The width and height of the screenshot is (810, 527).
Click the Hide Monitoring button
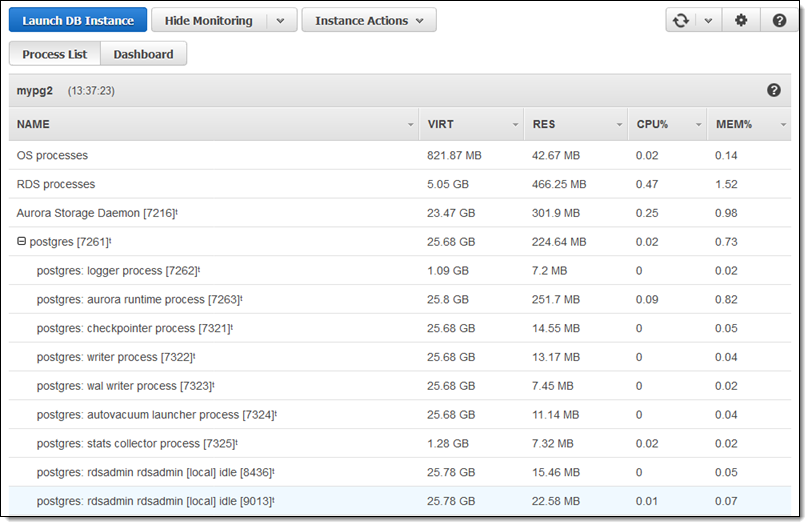pyautogui.click(x=209, y=20)
